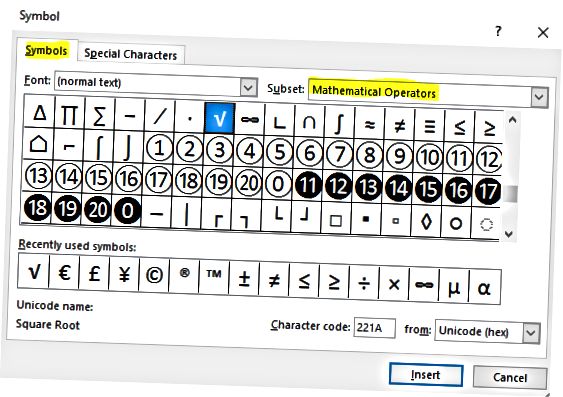Click the symbol grid scrollbar thumb

[x=511, y=194]
